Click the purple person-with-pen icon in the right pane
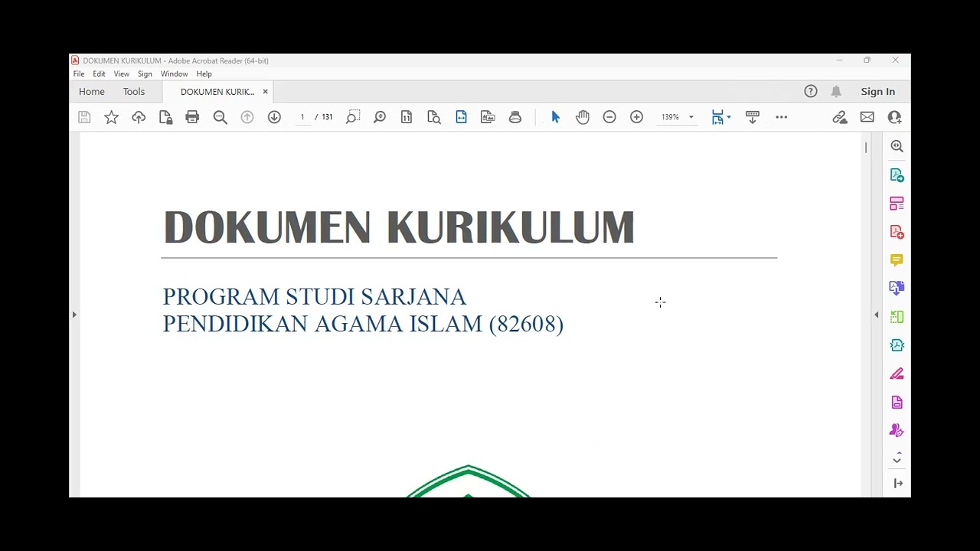Screen dimensions: 980x551 [x=897, y=431]
